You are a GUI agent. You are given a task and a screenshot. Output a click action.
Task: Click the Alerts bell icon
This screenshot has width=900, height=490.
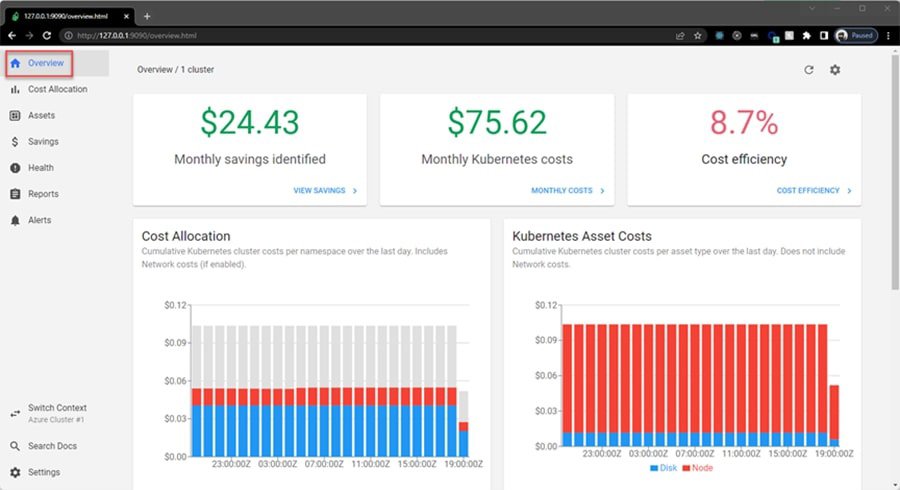click(15, 220)
